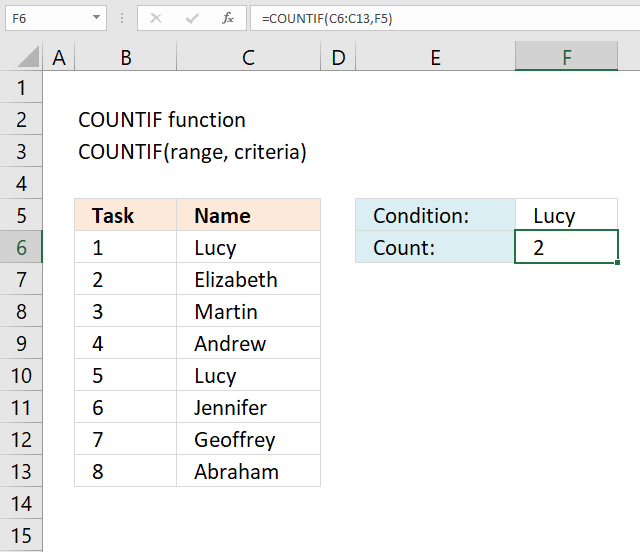Select the Name header cell

tap(248, 215)
